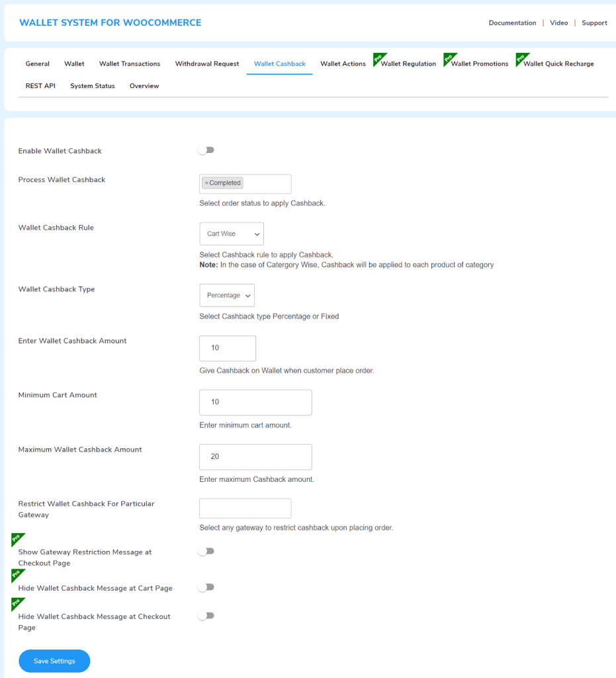Image resolution: width=616 pixels, height=678 pixels.
Task: Click the 'Enable Wallet Cashback' label
Action: pyautogui.click(x=60, y=151)
